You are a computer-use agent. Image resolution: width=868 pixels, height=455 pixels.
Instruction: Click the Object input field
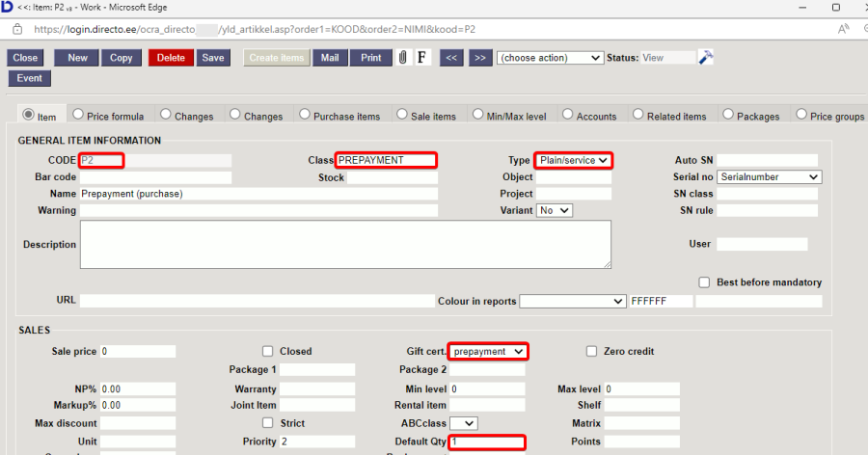(574, 177)
